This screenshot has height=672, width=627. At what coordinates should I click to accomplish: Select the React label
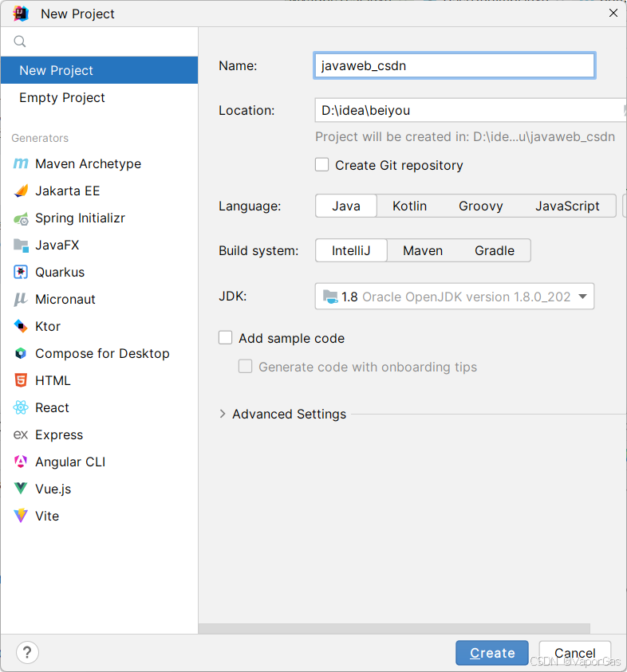(52, 407)
